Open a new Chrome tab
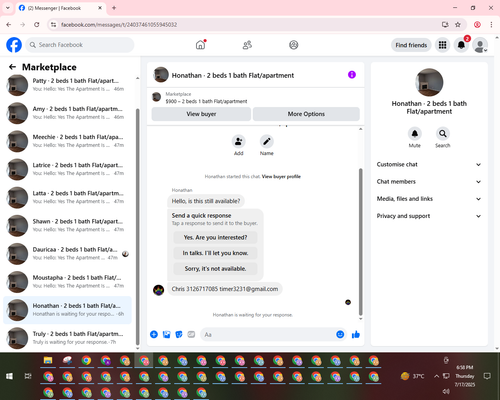500x400 pixels. 114,8
